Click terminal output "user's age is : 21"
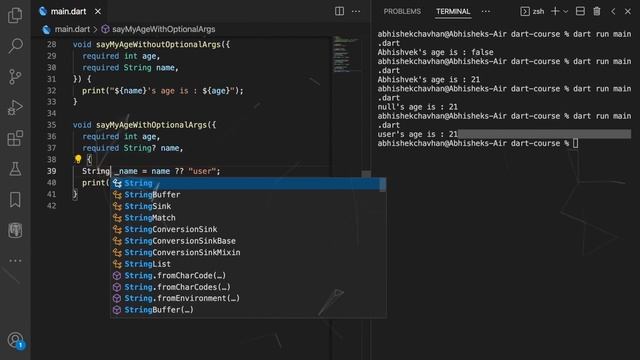This screenshot has height=360, width=640. point(417,134)
